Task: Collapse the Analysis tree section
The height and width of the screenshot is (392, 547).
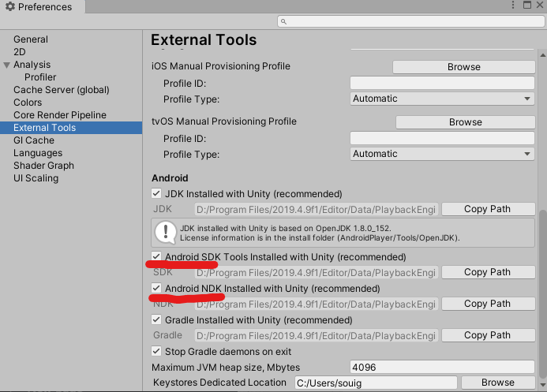Action: point(6,65)
